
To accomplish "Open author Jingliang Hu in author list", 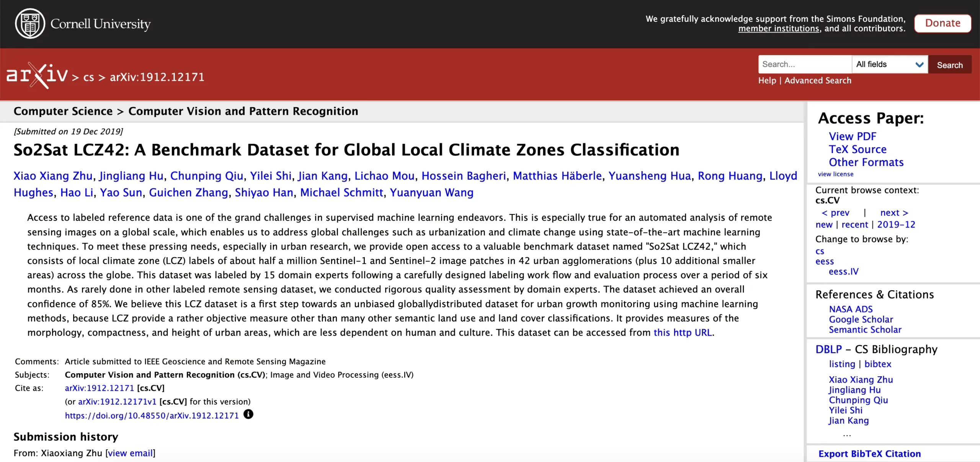I will click(131, 176).
